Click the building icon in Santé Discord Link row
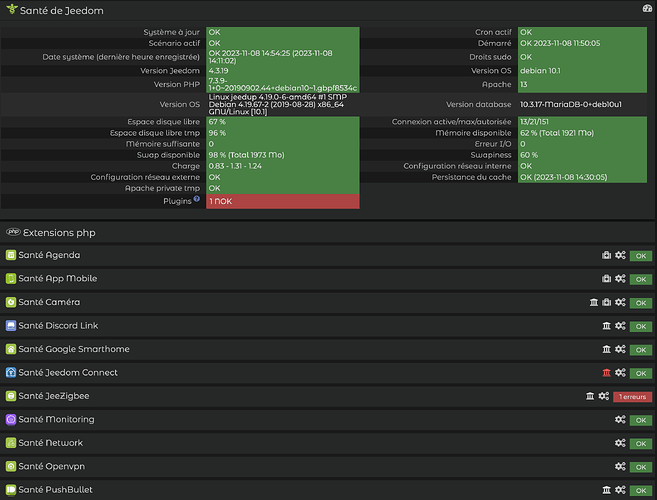The height and width of the screenshot is (500, 657). 606,326
